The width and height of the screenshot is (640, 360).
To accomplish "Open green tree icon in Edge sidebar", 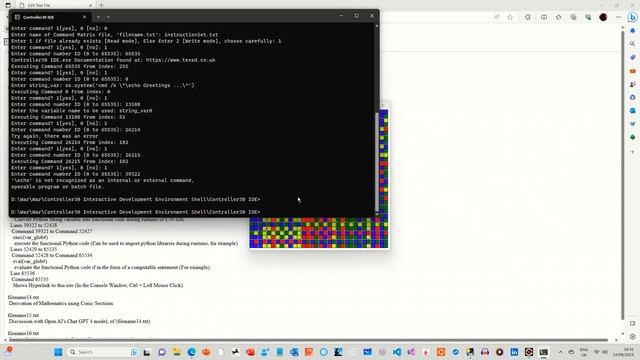I will [x=633, y=137].
